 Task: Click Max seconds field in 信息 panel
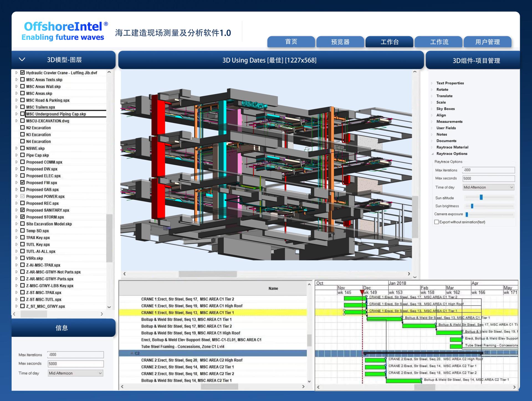[x=75, y=364]
